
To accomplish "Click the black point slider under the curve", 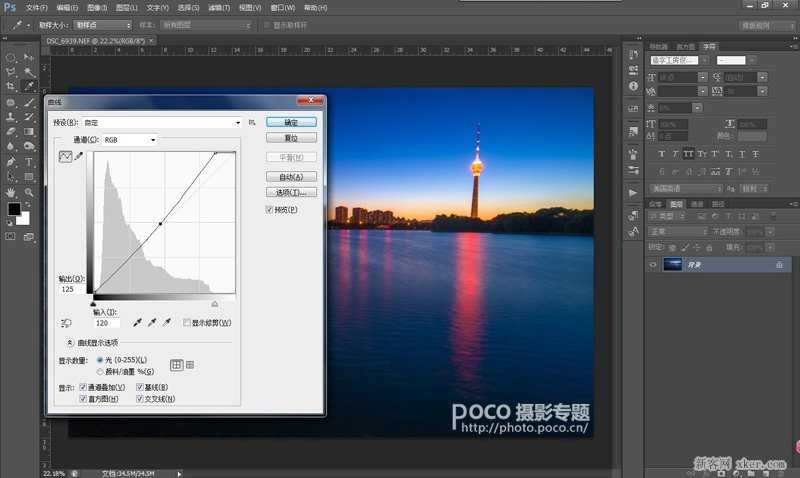I will coord(93,304).
